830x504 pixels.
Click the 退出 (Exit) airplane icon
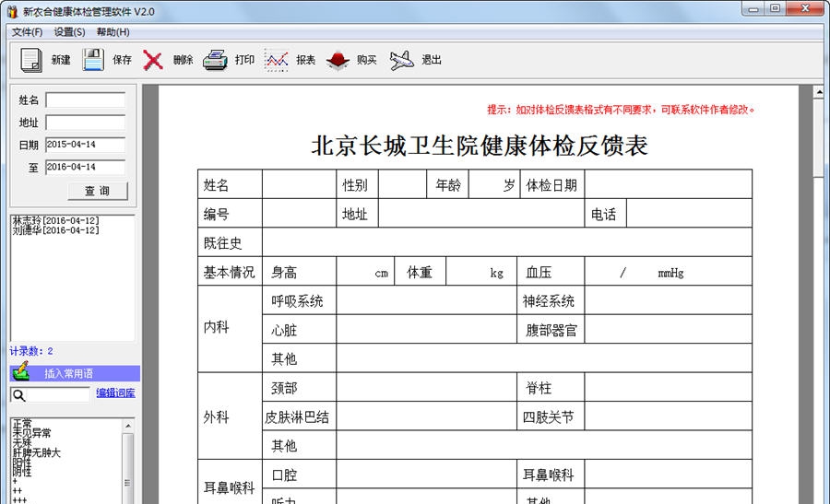pos(401,60)
